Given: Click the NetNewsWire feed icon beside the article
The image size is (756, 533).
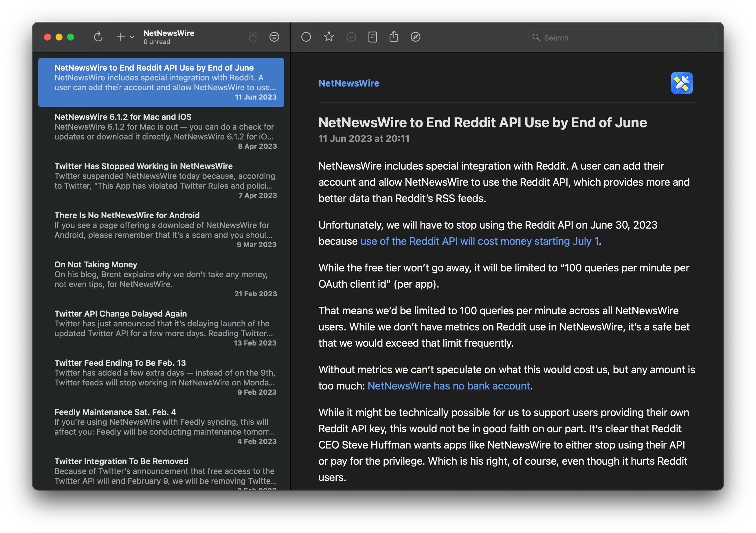Looking at the screenshot, I should [682, 83].
